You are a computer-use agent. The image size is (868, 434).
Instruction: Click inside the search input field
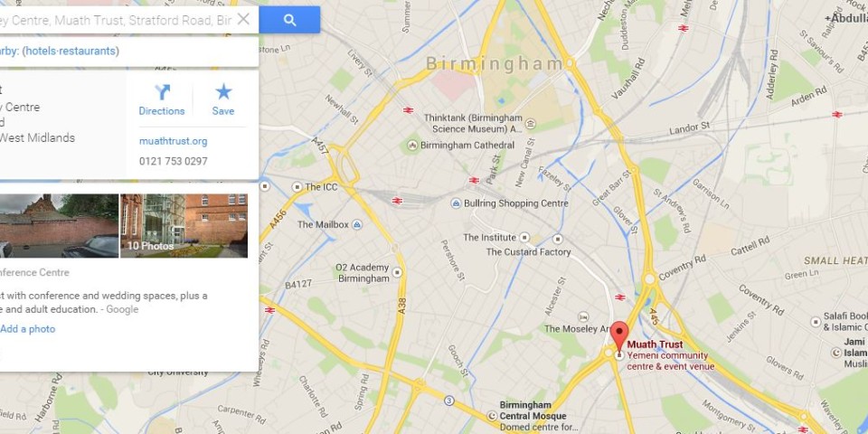coord(115,20)
